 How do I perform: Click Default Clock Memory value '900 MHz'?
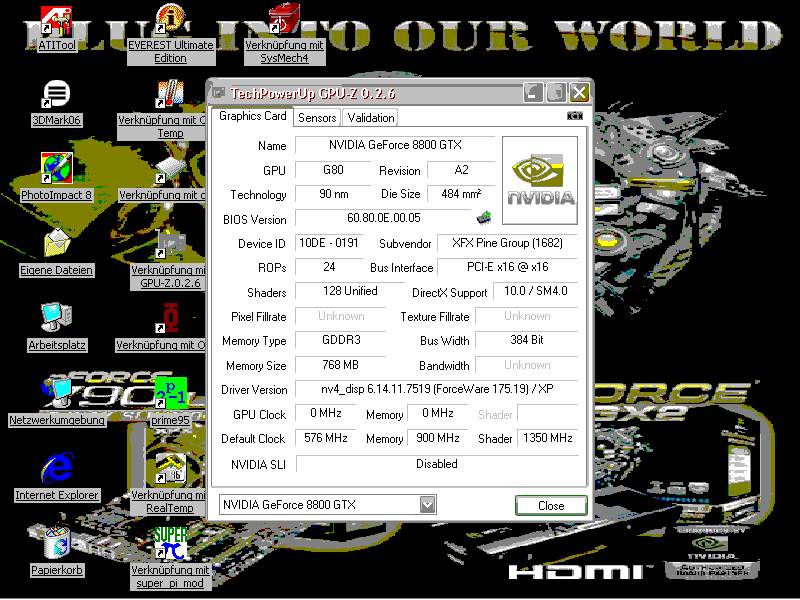coord(438,438)
